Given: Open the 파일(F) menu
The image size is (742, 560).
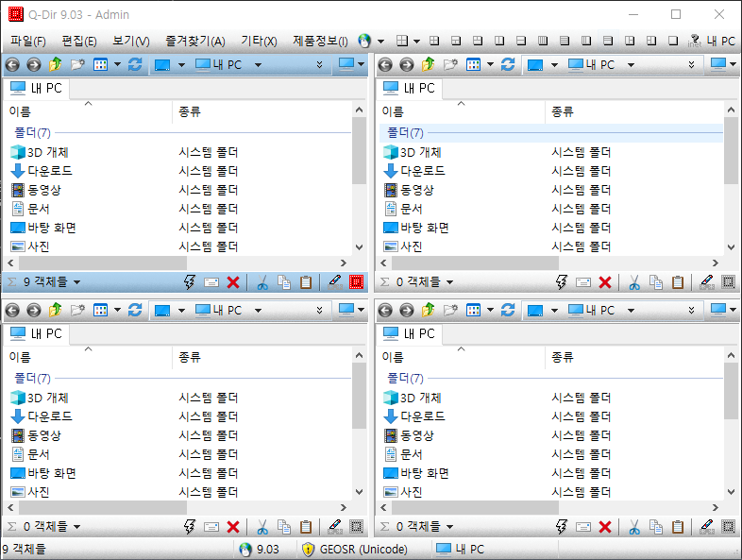Looking at the screenshot, I should pyautogui.click(x=28, y=42).
